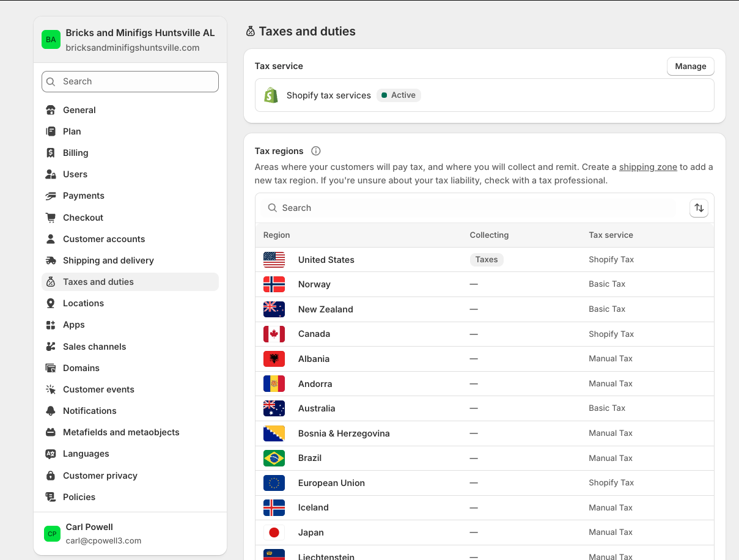Navigate to Policies
The height and width of the screenshot is (560, 739).
point(130,497)
